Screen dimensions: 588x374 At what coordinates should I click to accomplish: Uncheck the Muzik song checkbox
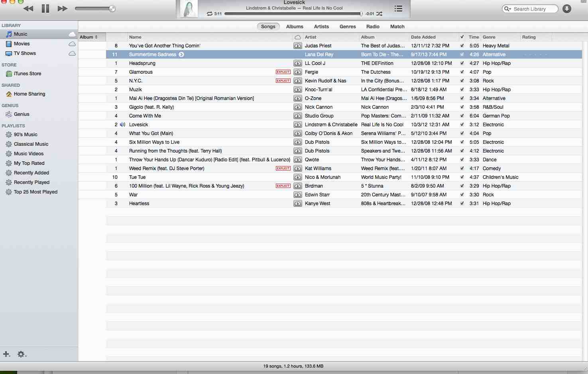click(x=462, y=90)
